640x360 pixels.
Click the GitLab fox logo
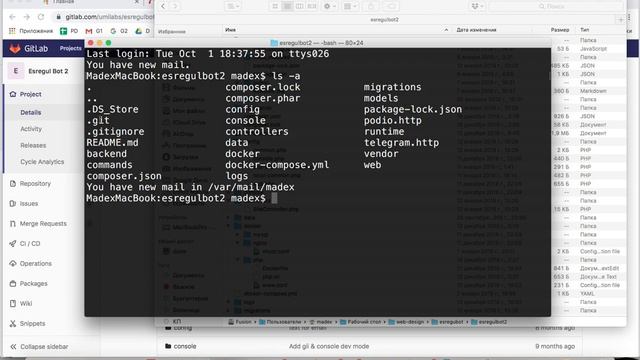[15, 49]
